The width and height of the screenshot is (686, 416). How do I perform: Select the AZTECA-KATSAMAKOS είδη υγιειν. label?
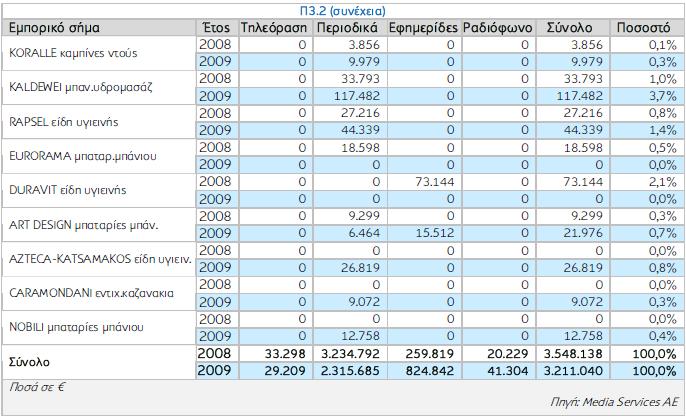pyautogui.click(x=100, y=259)
